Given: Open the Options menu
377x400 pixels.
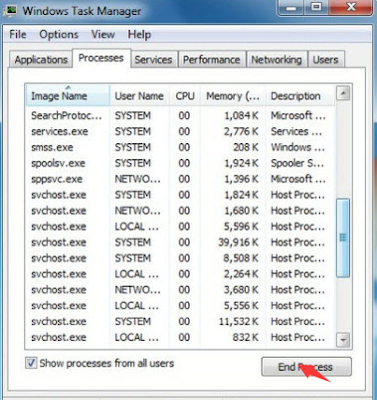Looking at the screenshot, I should pos(59,34).
